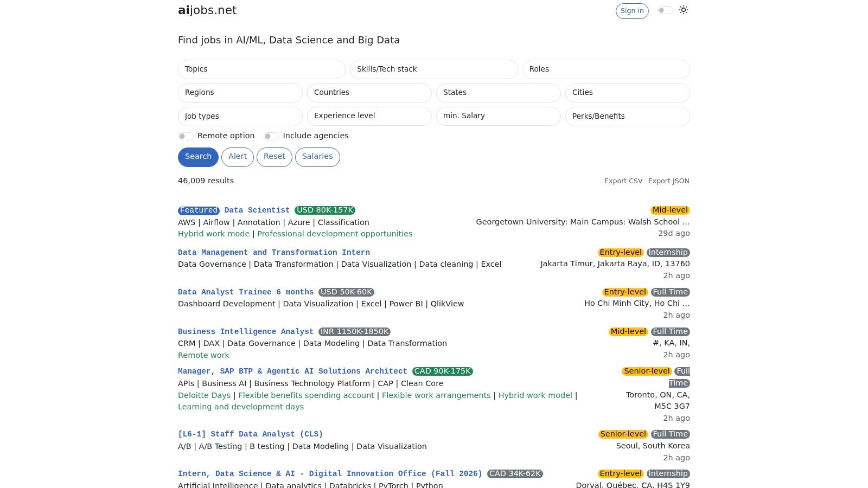Reset the search filters
Screen dimensions: 868x488
[275, 157]
